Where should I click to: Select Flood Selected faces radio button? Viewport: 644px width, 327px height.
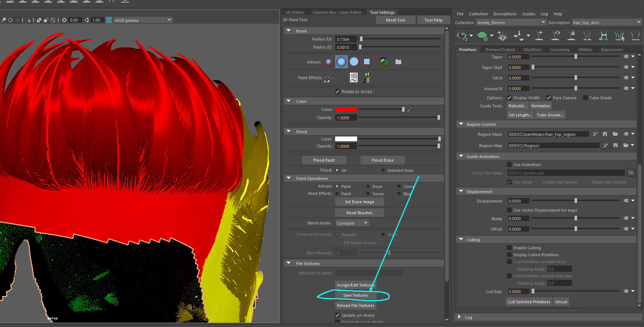coord(383,170)
